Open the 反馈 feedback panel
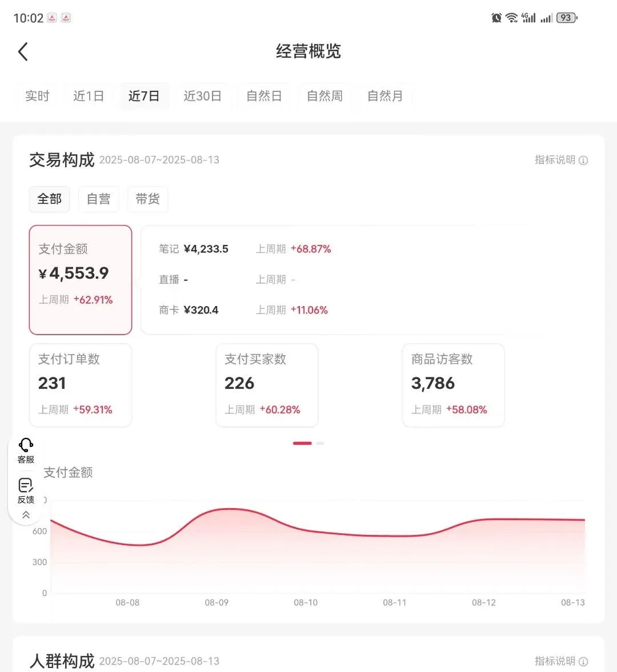 pyautogui.click(x=25, y=491)
